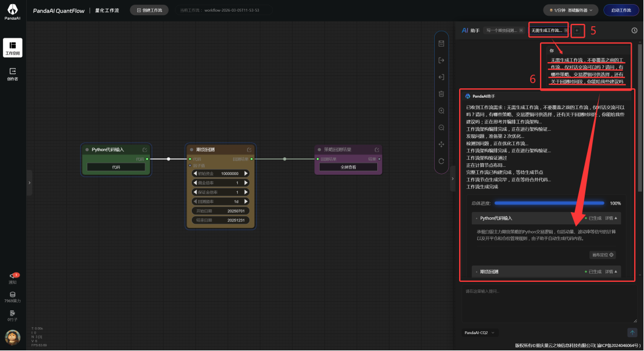
Task: Click the 回测结果 output port on 期货回测
Action: point(251,159)
